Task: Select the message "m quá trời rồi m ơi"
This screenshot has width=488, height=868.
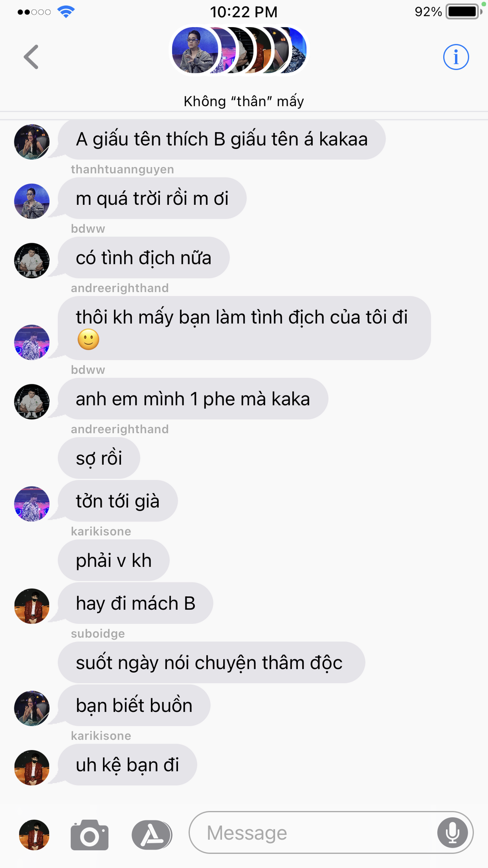Action: pos(152,198)
